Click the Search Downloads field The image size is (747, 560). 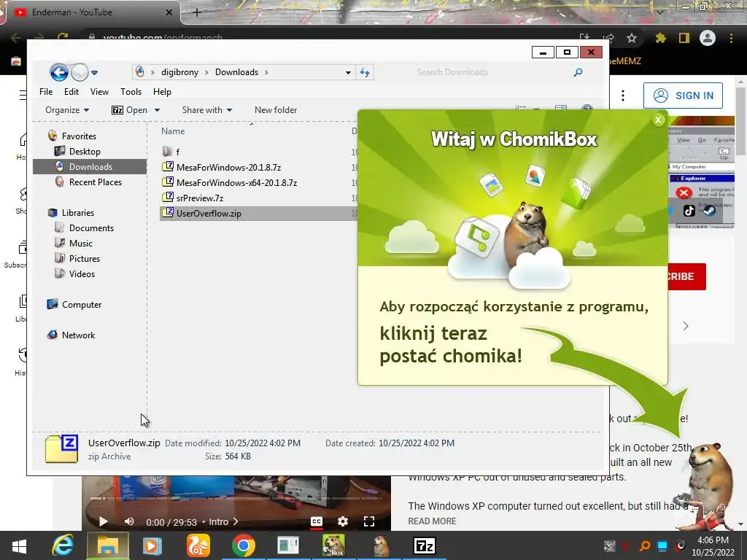click(x=491, y=72)
